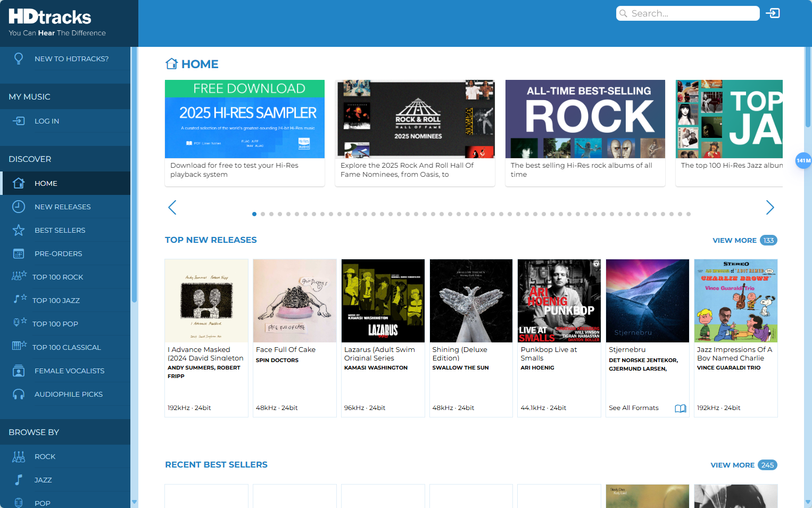Select Pre-Orders in the sidebar
Viewport: 812px width, 508px height.
coord(59,253)
